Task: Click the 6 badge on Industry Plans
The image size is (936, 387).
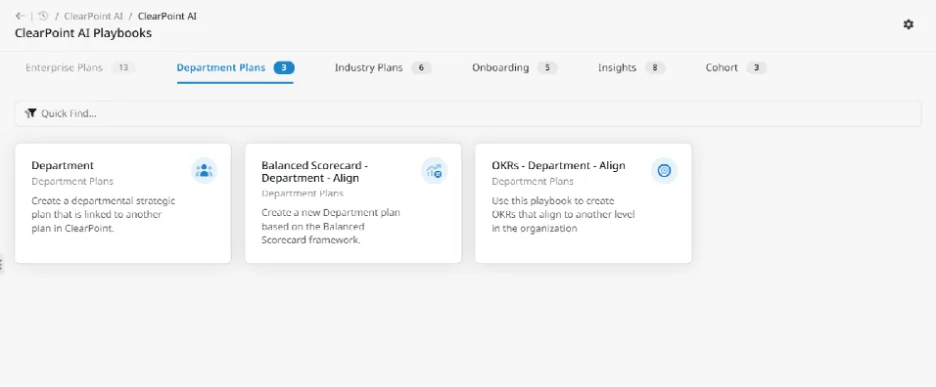Action: [421, 67]
